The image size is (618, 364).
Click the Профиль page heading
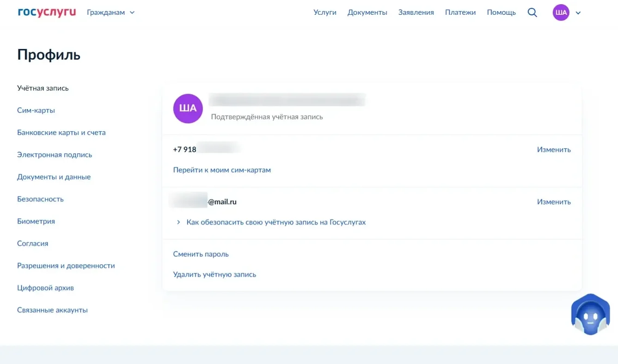coord(49,55)
